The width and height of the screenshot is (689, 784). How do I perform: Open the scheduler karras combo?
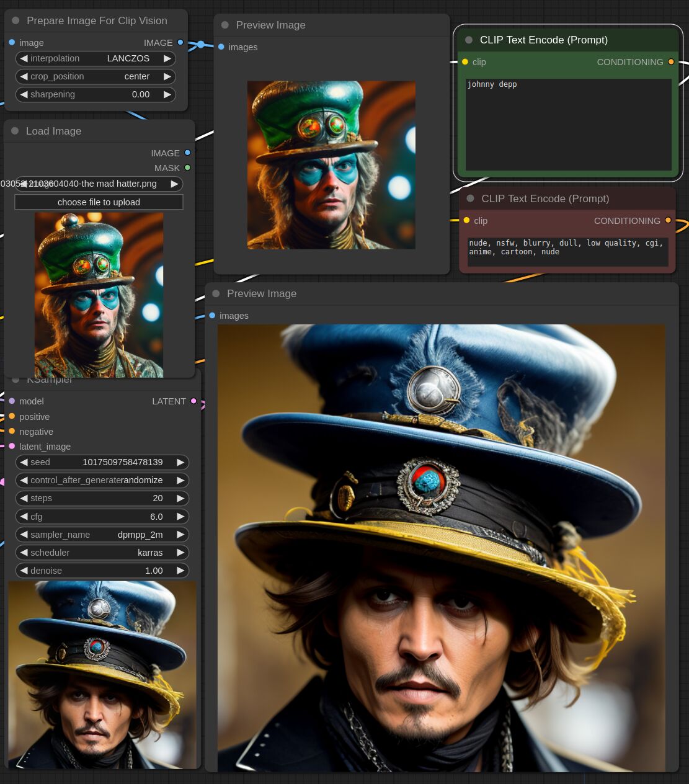[102, 552]
